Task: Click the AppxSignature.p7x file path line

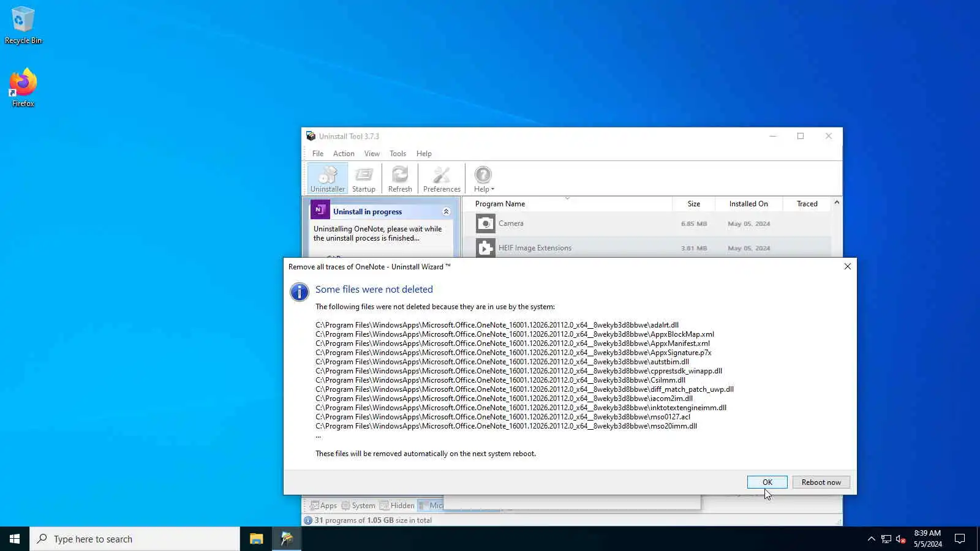Action: coord(514,353)
